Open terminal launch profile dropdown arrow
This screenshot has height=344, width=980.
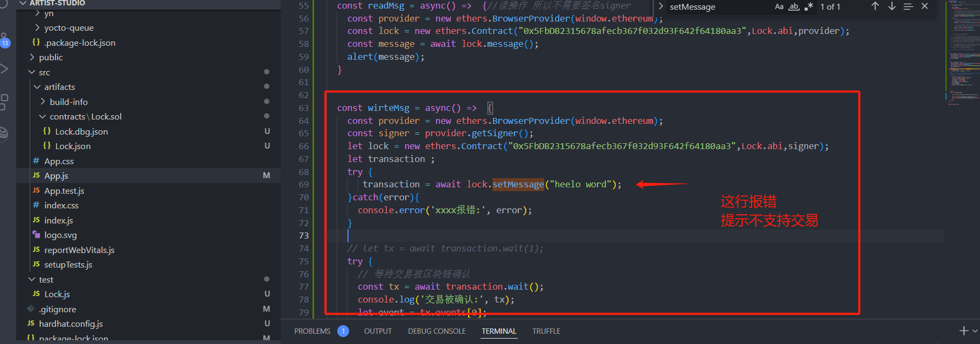tap(975, 331)
